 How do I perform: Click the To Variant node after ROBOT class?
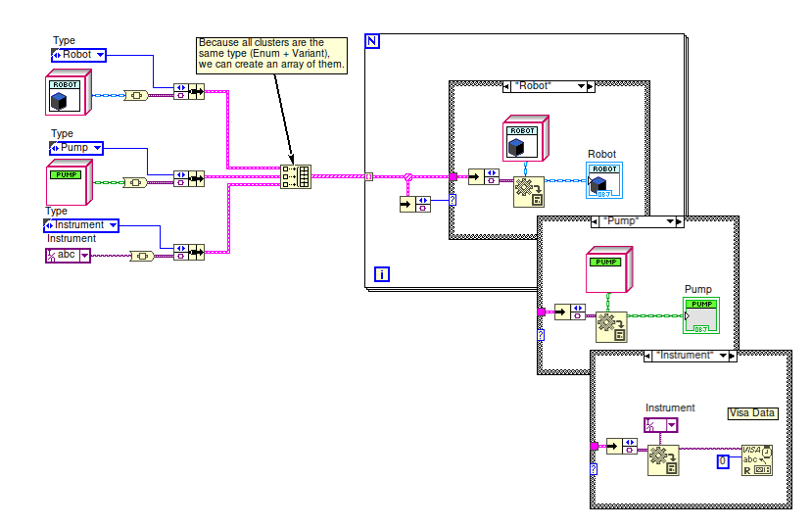pyautogui.click(x=136, y=95)
